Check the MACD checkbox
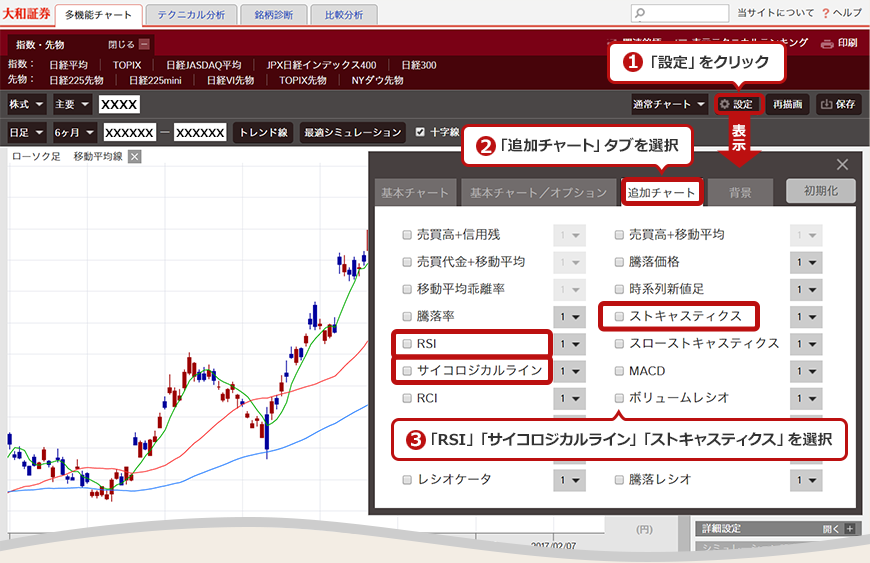The width and height of the screenshot is (870, 563). pos(619,371)
